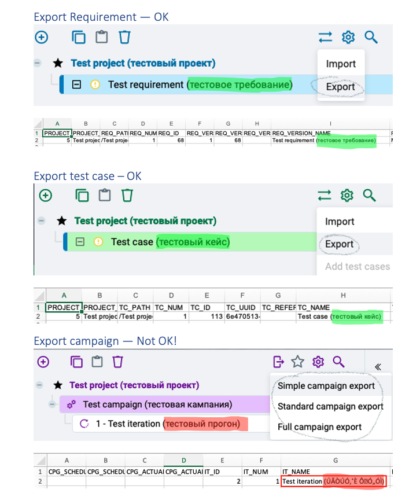Click the blue paste clipboard icon
Viewport: 420px width, 504px height.
click(102, 37)
